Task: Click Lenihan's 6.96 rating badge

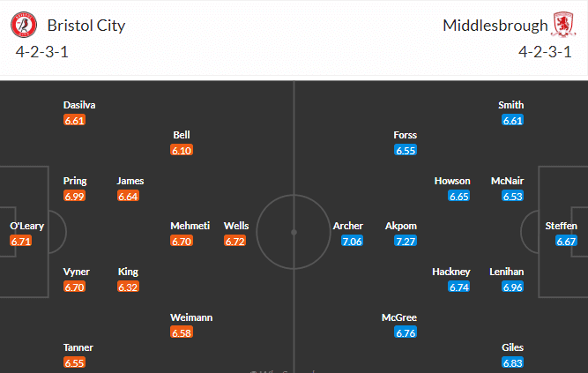Action: 512,287
